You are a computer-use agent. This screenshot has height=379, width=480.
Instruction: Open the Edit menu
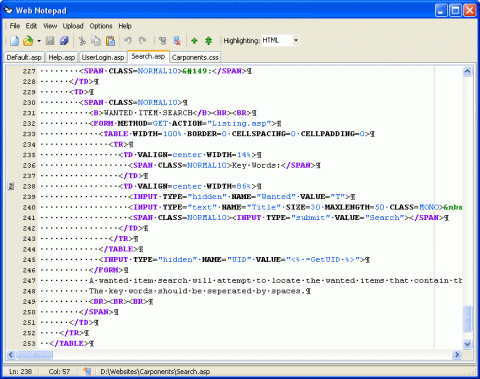pyautogui.click(x=31, y=26)
